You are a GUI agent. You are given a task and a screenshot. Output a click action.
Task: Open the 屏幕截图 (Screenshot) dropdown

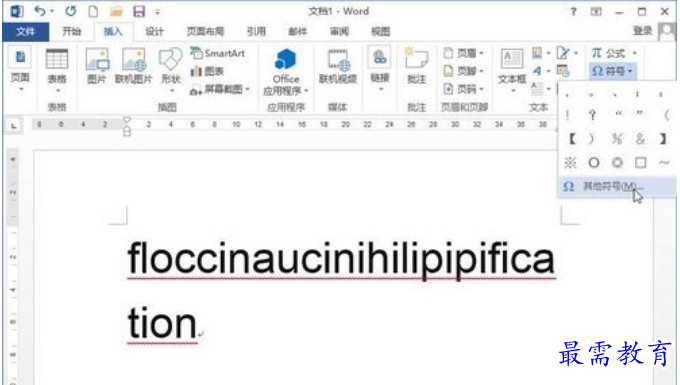pos(220,89)
